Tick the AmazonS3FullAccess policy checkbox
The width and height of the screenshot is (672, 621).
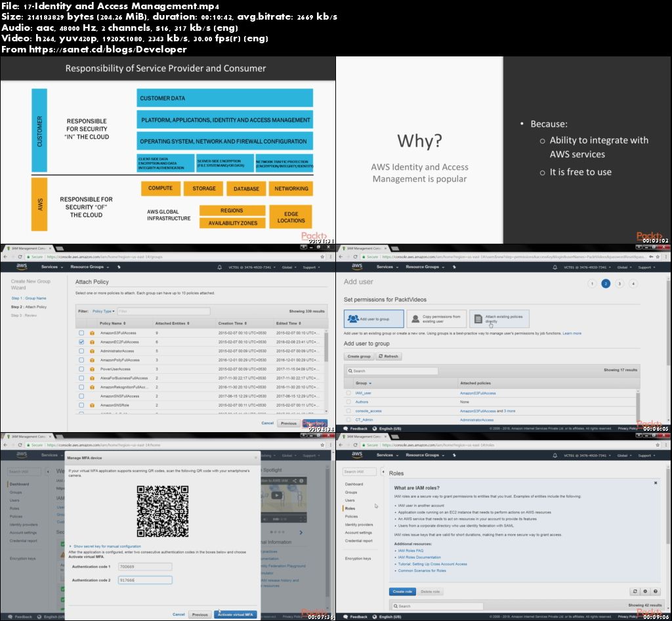coord(81,332)
